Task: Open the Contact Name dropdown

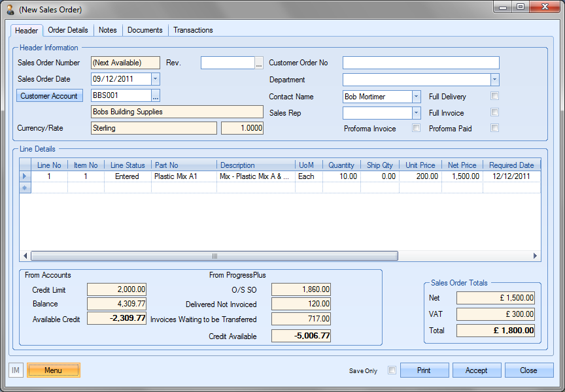Action: coord(416,97)
